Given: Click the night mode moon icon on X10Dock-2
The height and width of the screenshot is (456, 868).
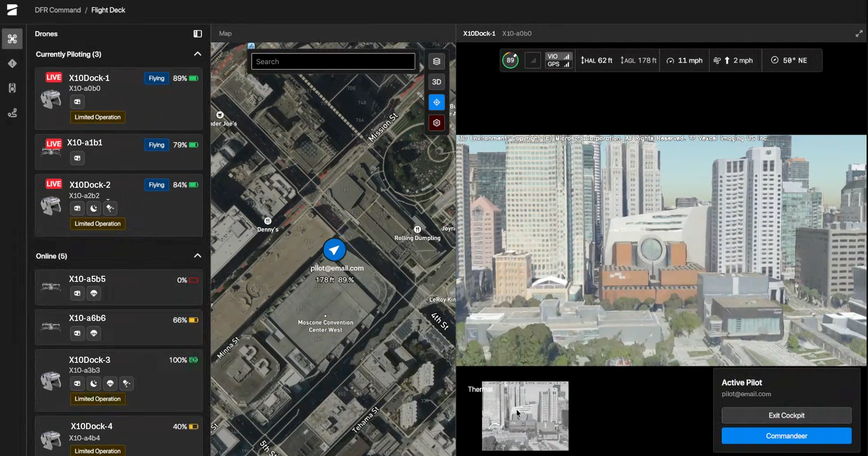Looking at the screenshot, I should [94, 208].
